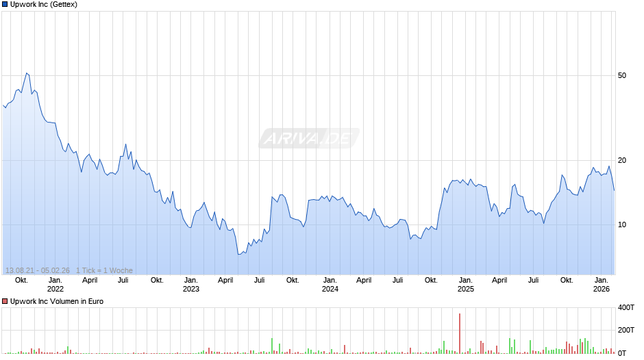This screenshot has height=360, width=644.
Task: Click the date range text '13.08.21 - 05.02.26'
Action: tap(38, 270)
